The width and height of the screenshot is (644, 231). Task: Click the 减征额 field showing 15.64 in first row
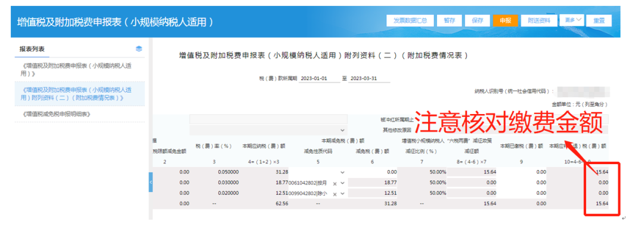click(472, 173)
